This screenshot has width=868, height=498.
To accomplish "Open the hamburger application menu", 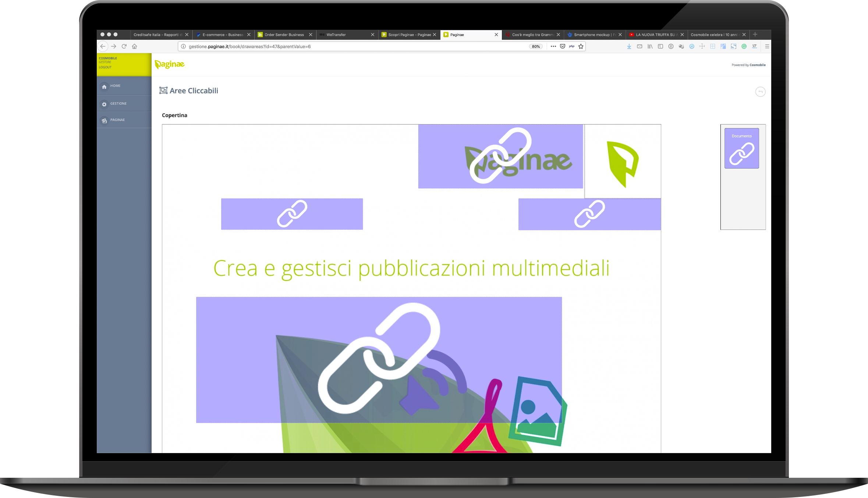I will point(767,46).
